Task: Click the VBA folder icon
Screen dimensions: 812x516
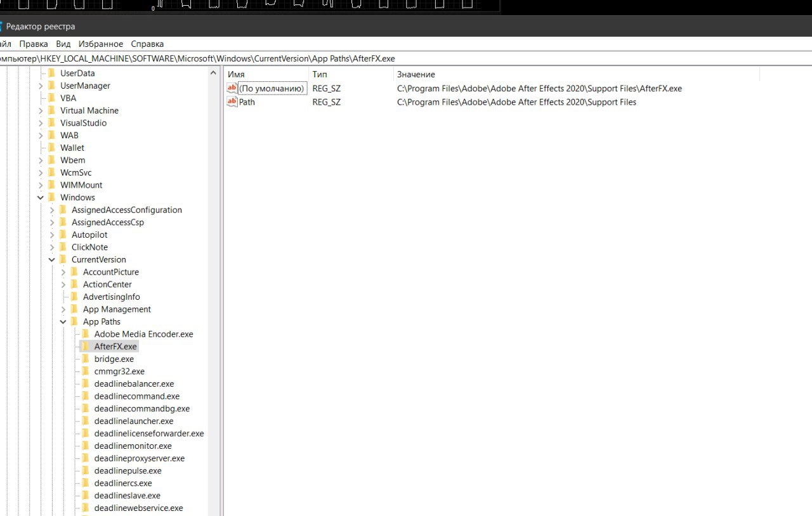Action: [x=52, y=98]
